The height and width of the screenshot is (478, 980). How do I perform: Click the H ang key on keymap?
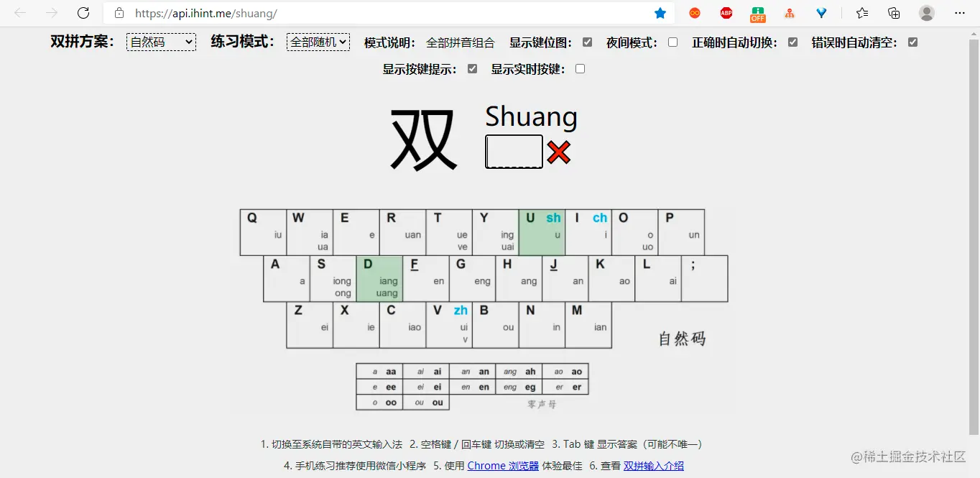pos(519,279)
